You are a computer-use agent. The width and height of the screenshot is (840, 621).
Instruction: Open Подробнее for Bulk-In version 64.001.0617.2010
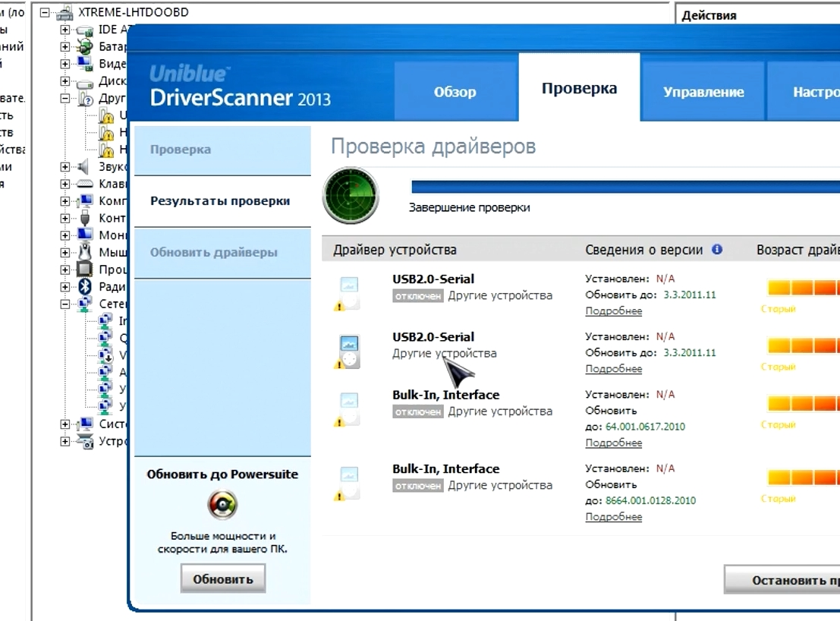[613, 443]
